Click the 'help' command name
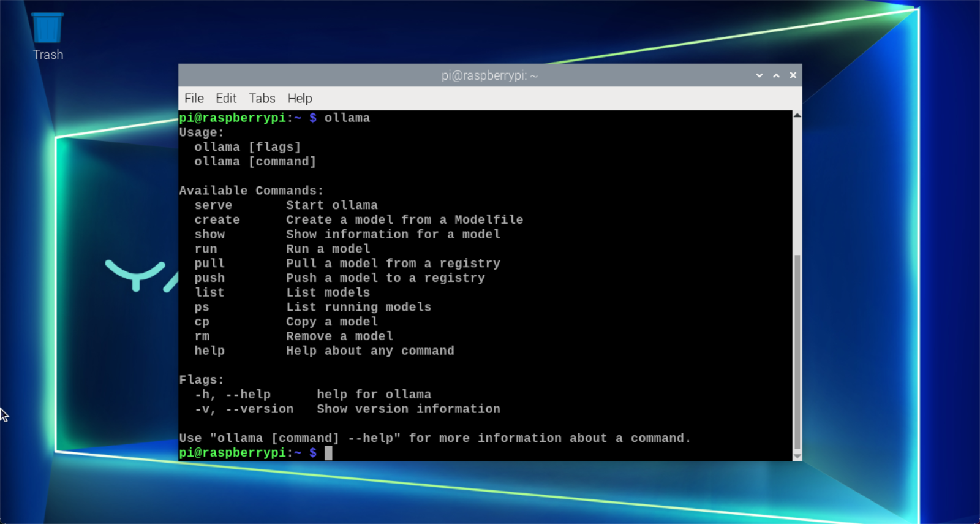980x524 pixels. 209,351
